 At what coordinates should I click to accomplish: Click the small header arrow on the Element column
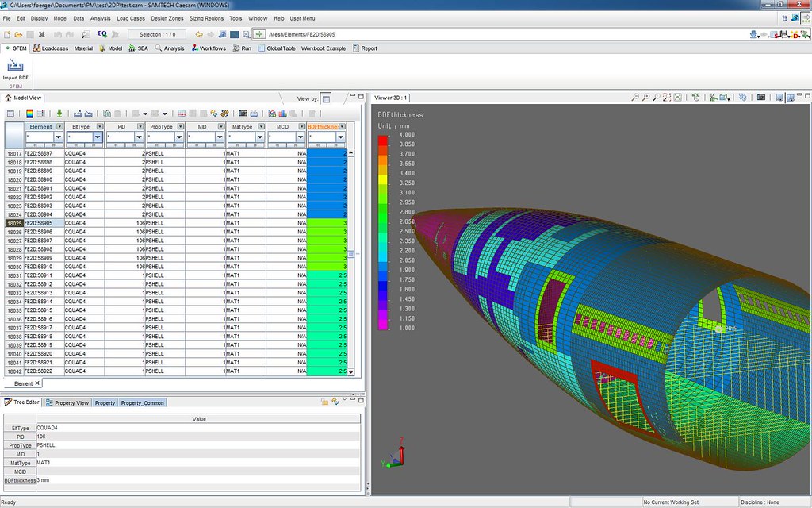click(x=59, y=126)
